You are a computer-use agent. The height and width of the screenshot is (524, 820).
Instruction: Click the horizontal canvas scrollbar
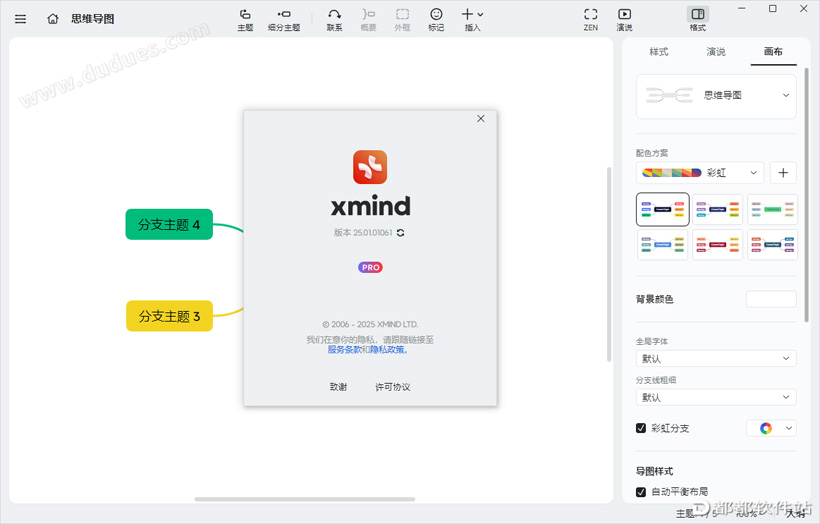[x=305, y=499]
